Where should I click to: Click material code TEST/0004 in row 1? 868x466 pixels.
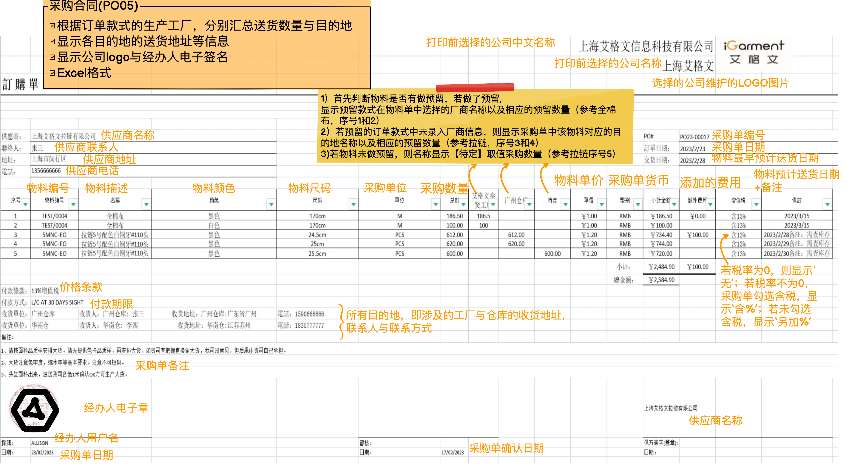tap(54, 216)
